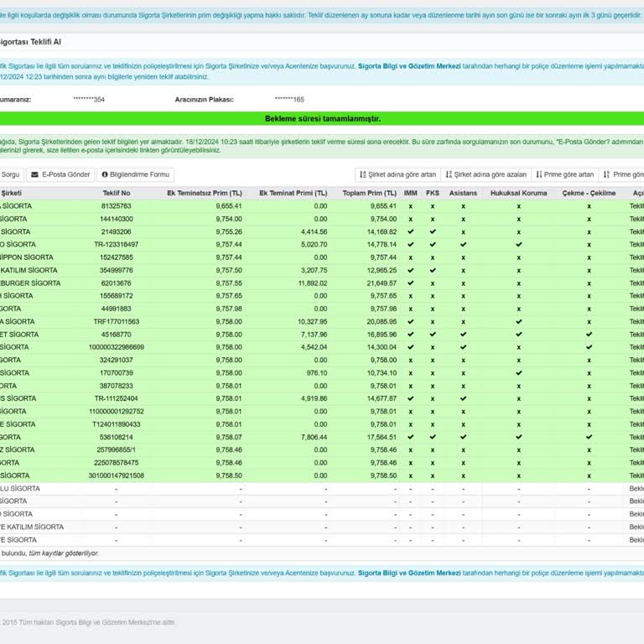Click the Teklif No column header

tap(117, 193)
